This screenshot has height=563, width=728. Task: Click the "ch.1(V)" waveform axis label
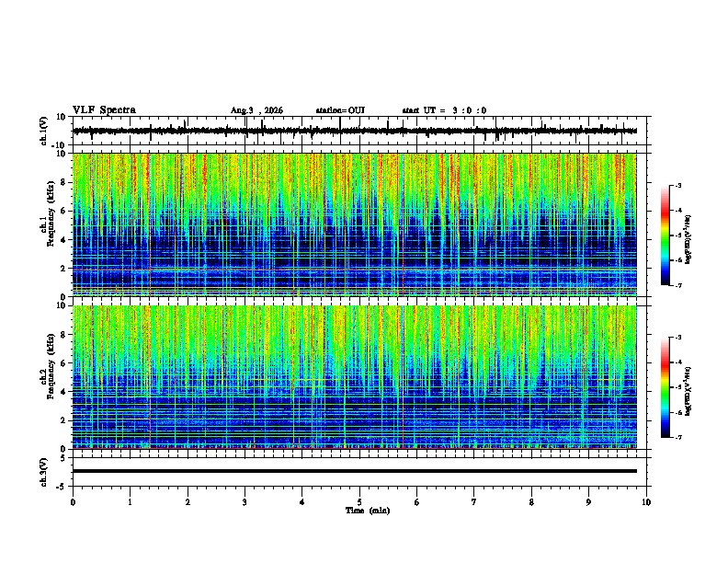coord(44,131)
